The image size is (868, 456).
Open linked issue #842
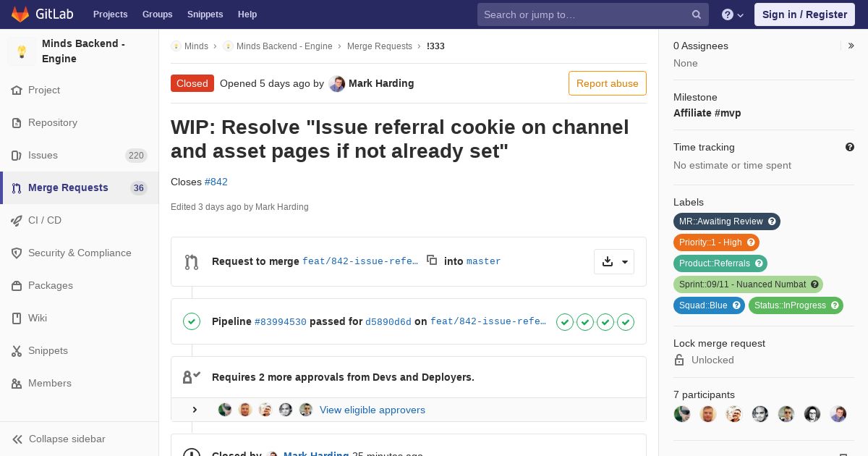click(216, 182)
